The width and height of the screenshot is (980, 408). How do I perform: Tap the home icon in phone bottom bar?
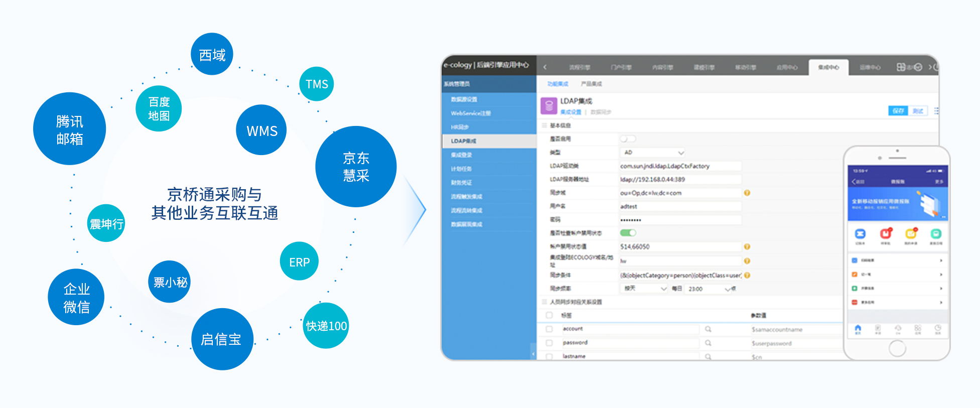point(858,328)
